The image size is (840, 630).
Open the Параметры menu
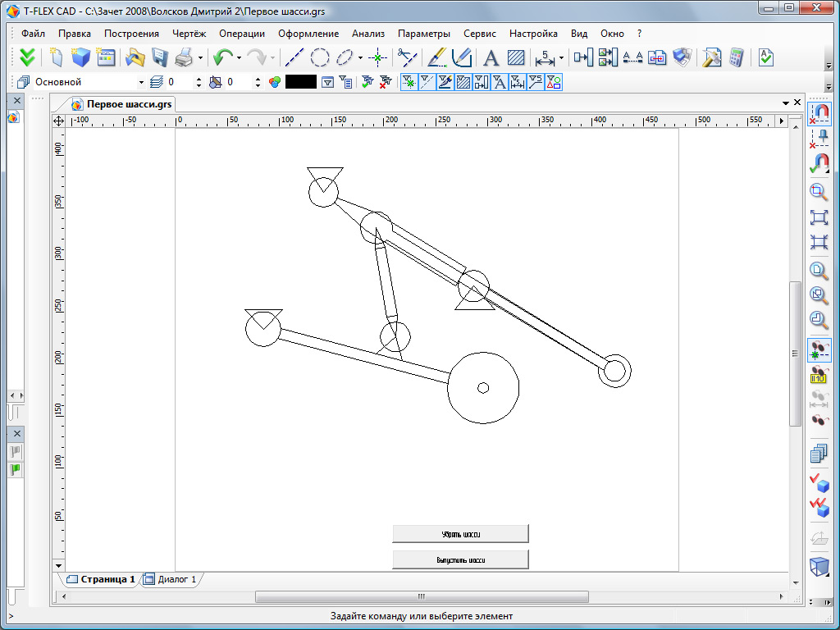pyautogui.click(x=424, y=33)
